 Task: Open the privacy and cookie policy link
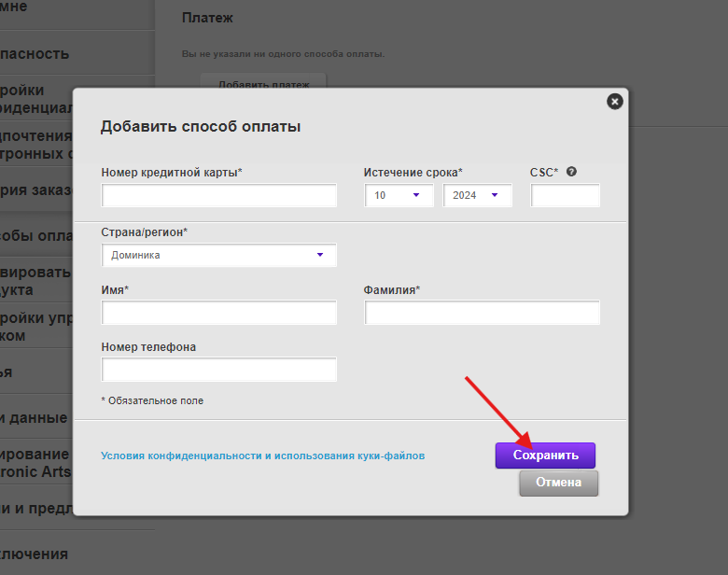point(262,456)
